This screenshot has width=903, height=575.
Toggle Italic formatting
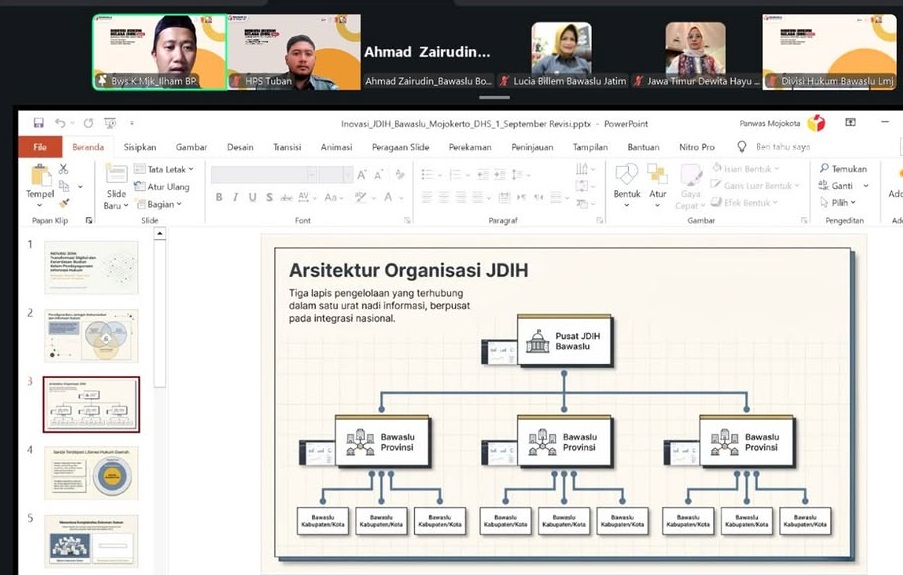click(x=236, y=198)
